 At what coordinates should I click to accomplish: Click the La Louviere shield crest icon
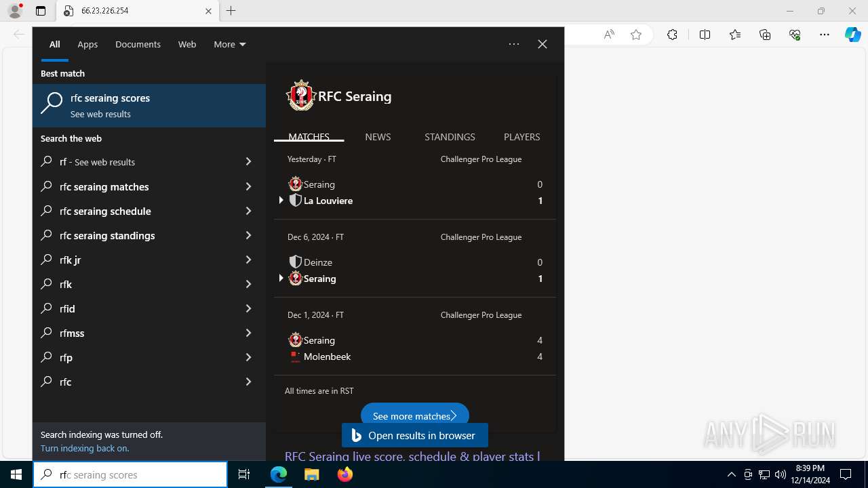(x=295, y=201)
